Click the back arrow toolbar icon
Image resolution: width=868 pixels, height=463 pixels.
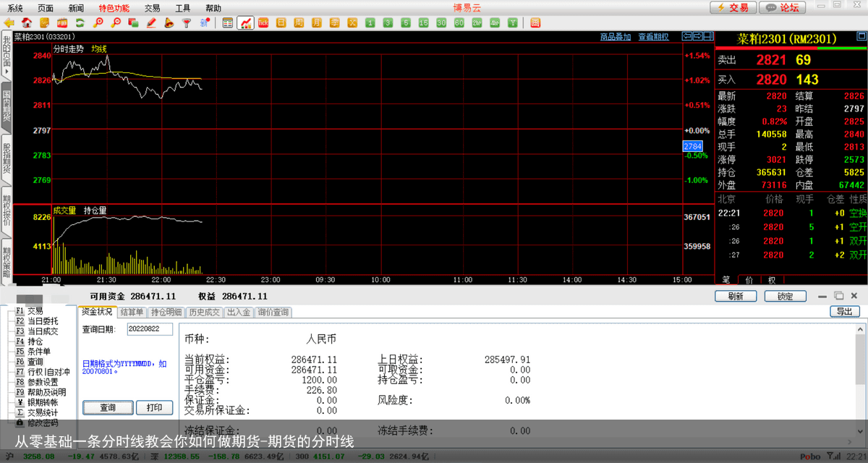pos(9,23)
